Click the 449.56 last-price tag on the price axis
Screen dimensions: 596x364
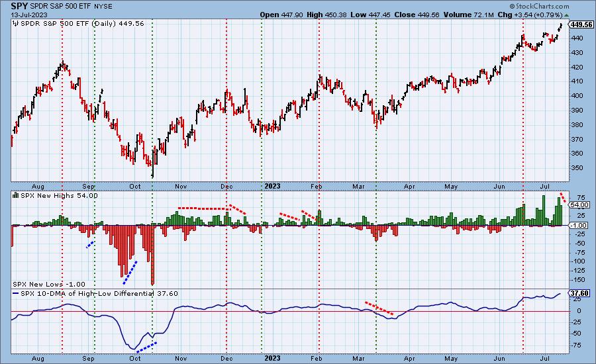pyautogui.click(x=581, y=24)
